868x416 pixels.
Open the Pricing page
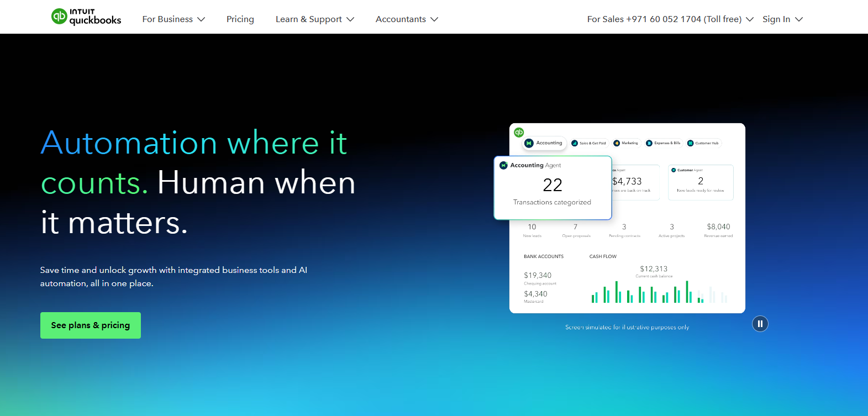240,19
